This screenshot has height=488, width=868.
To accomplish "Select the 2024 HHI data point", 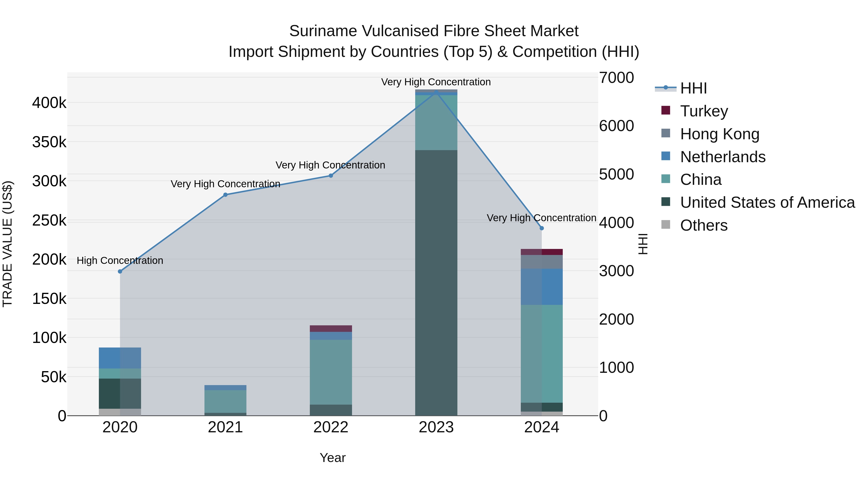I will pos(542,228).
